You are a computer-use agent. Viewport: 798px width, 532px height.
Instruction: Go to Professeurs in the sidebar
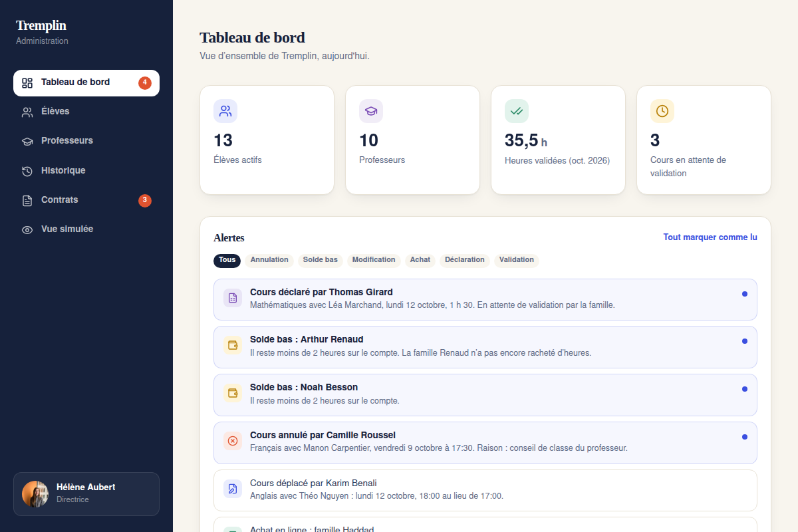click(86, 141)
